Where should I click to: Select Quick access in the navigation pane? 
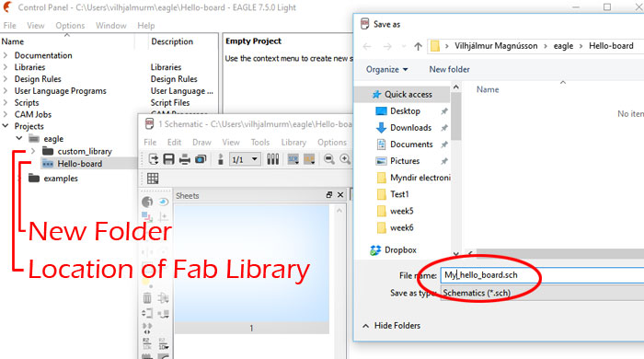click(x=403, y=95)
